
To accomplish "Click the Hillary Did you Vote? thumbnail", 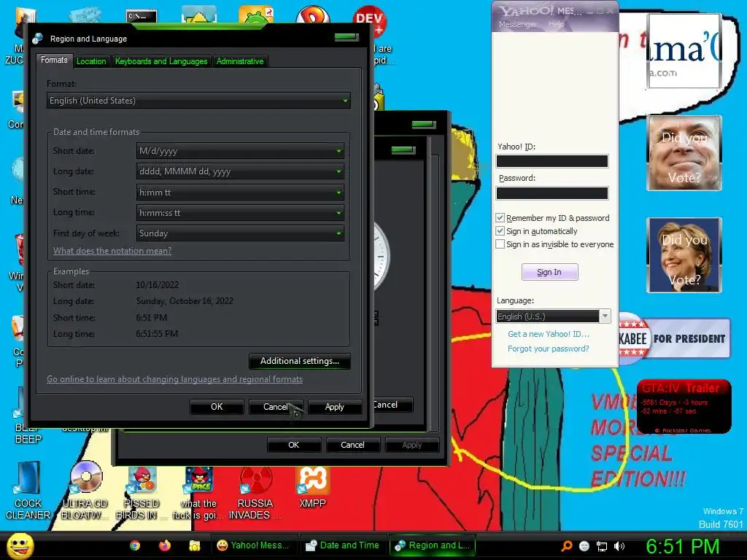I will 684,254.
